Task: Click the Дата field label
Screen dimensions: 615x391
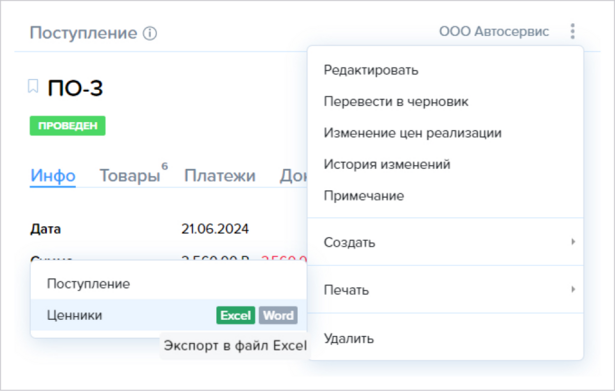Action: 45,229
